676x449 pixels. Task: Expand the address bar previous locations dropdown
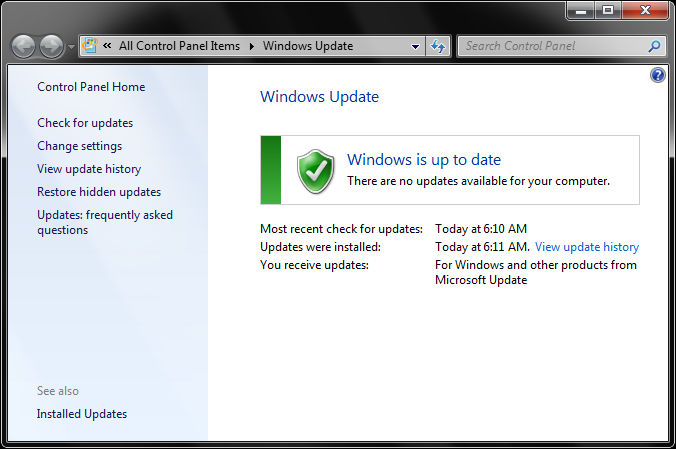(x=416, y=46)
